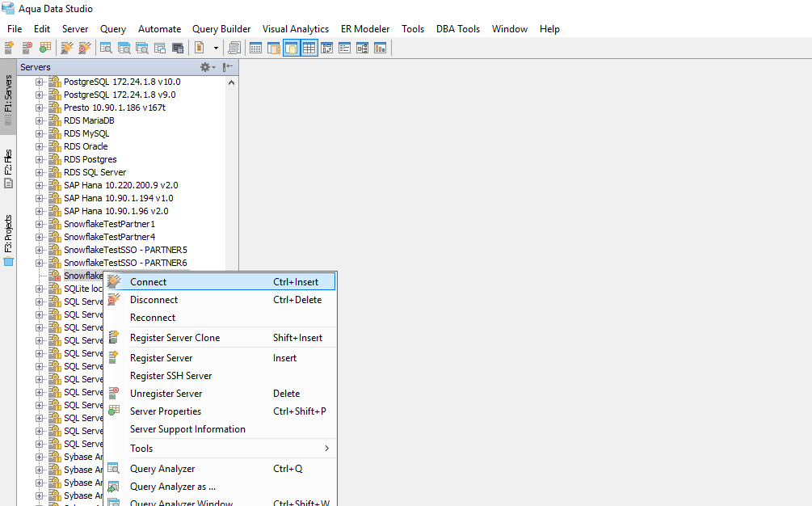Click the SQLite server tree row

(83, 289)
